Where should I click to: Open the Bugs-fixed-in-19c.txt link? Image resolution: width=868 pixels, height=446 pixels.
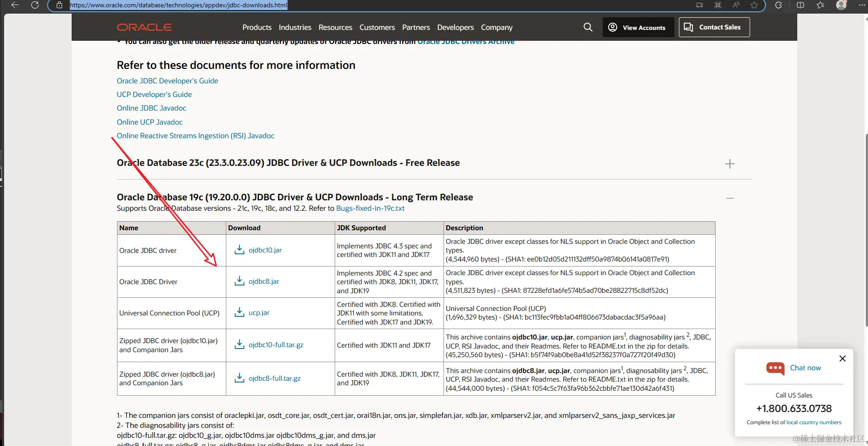pos(370,208)
